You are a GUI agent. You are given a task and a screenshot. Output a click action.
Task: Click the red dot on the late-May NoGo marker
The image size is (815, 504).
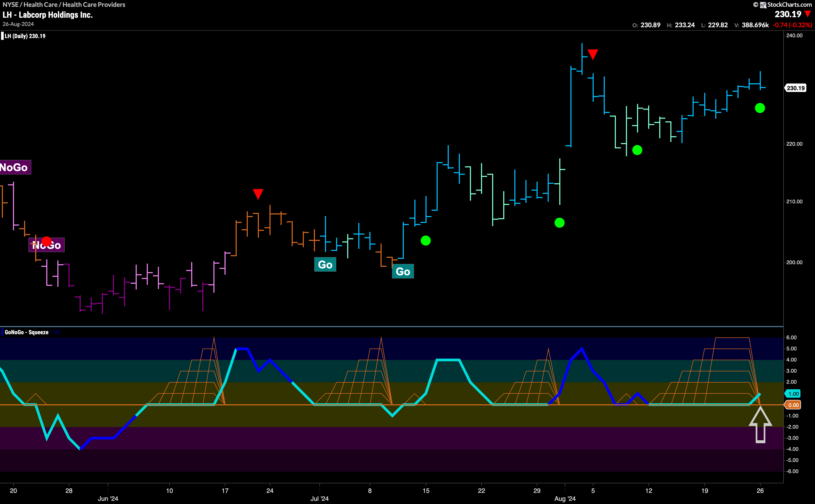pos(47,241)
